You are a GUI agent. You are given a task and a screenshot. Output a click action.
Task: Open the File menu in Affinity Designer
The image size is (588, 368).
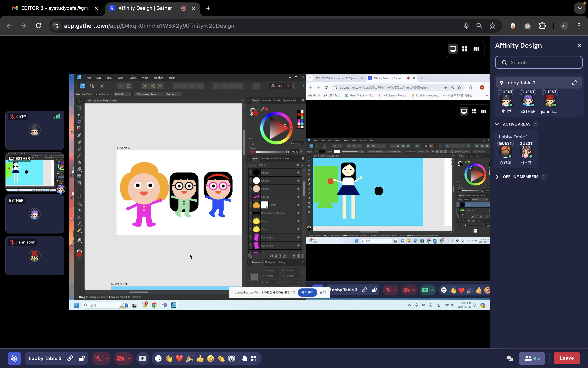pos(89,78)
